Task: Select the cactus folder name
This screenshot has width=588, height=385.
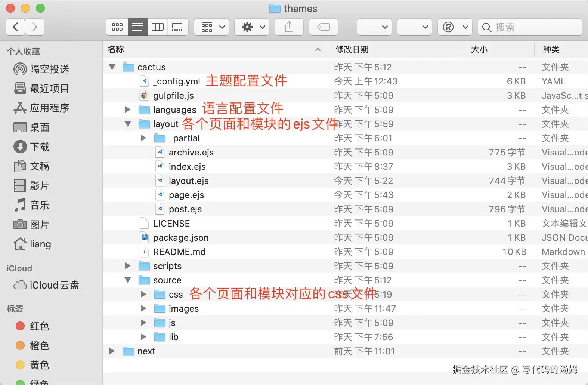Action: click(x=151, y=67)
